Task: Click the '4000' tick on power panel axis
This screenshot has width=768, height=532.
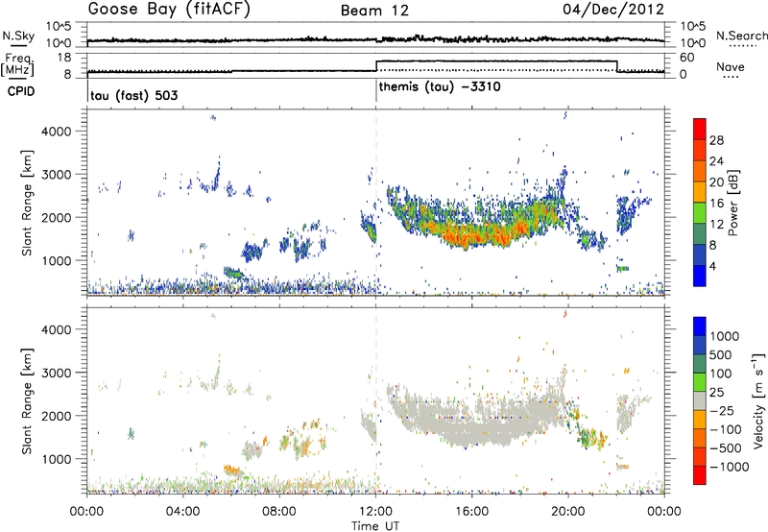Action: click(57, 132)
